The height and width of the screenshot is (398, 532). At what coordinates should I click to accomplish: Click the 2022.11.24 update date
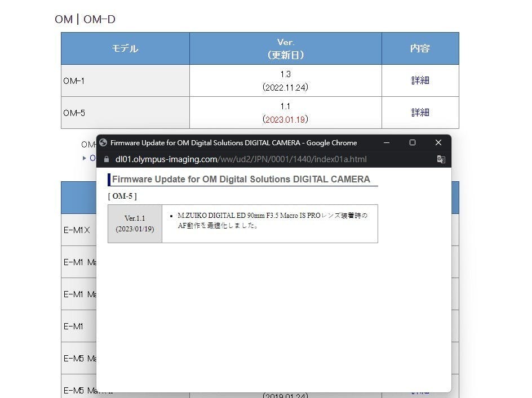click(285, 87)
